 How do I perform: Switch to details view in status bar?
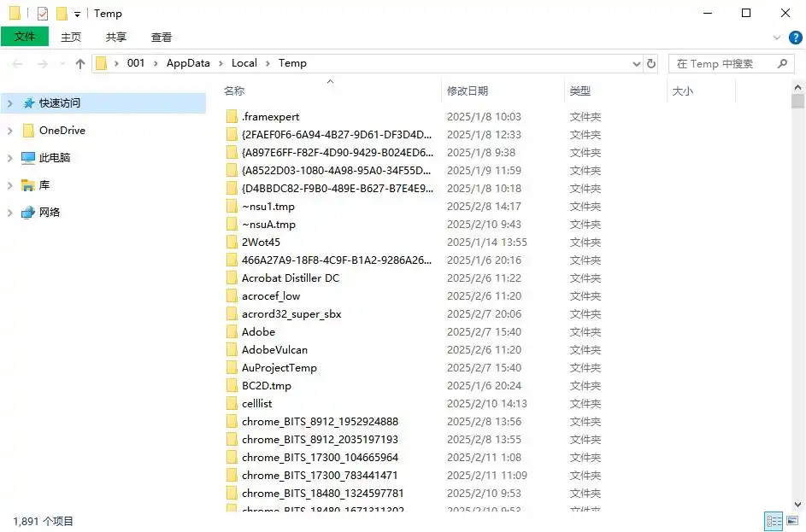pos(773,521)
